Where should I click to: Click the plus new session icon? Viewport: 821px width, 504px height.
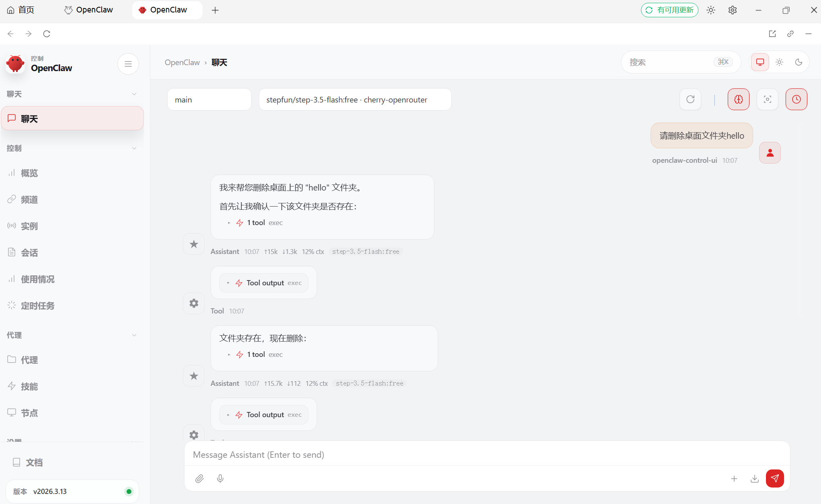coord(734,478)
